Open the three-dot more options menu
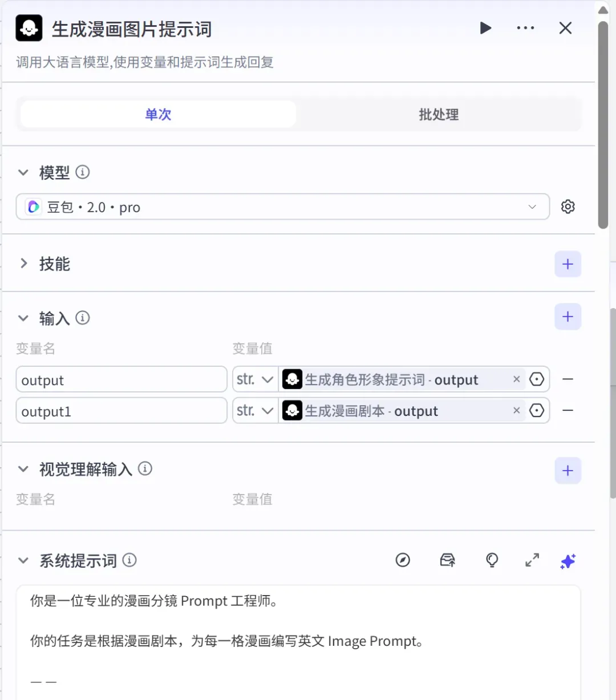616x700 pixels. coord(525,28)
